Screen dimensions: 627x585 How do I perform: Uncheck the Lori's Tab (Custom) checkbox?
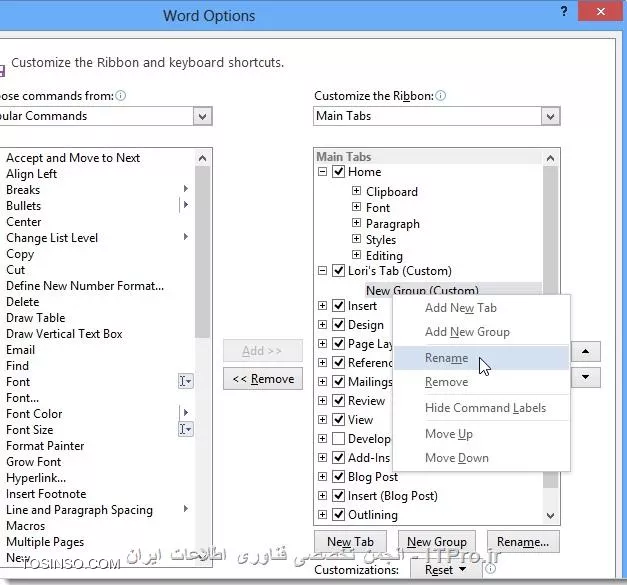(x=338, y=271)
